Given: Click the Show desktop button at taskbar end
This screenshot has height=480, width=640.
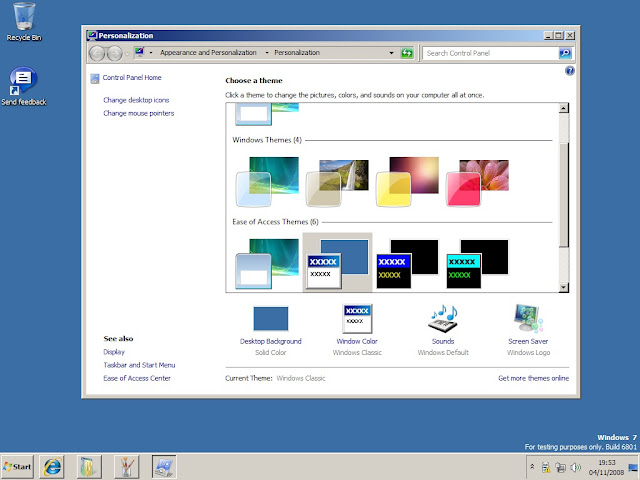Looking at the screenshot, I should point(634,467).
